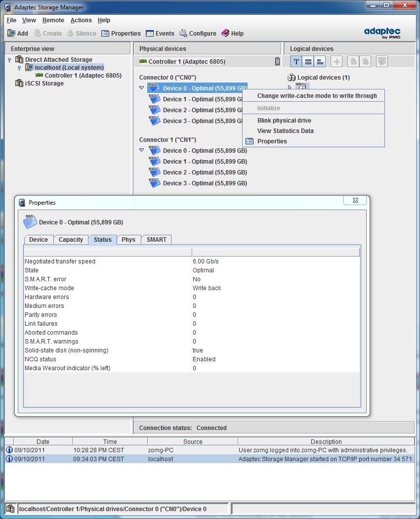Choose View Statistics Data
Screen dimensions: 420x519
(313, 131)
